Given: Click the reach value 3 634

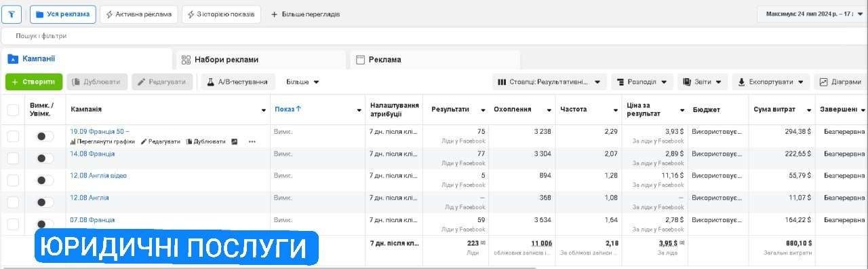Looking at the screenshot, I should pos(542,219).
